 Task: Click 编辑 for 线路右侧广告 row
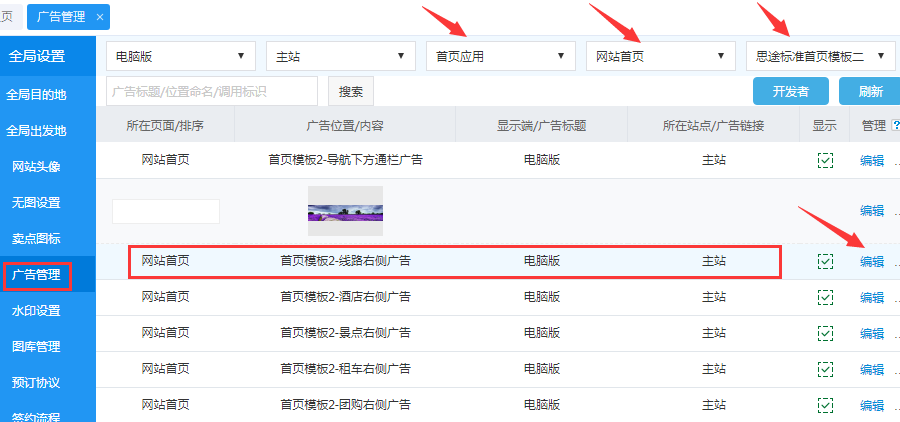(872, 262)
